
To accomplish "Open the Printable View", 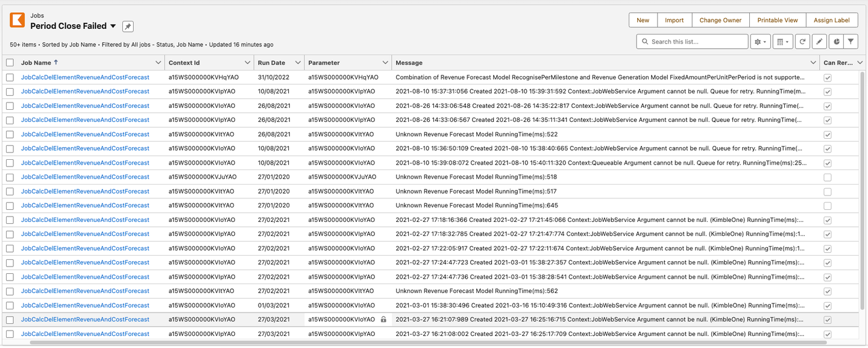I will point(778,20).
